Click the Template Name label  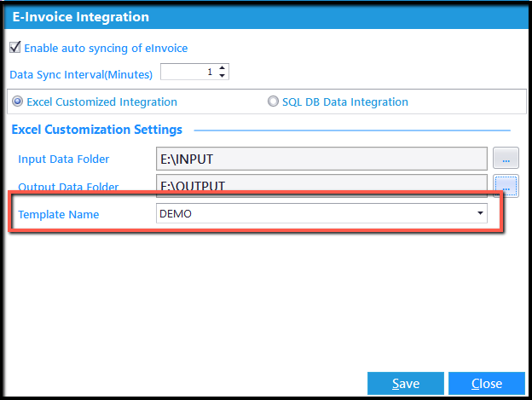point(58,214)
